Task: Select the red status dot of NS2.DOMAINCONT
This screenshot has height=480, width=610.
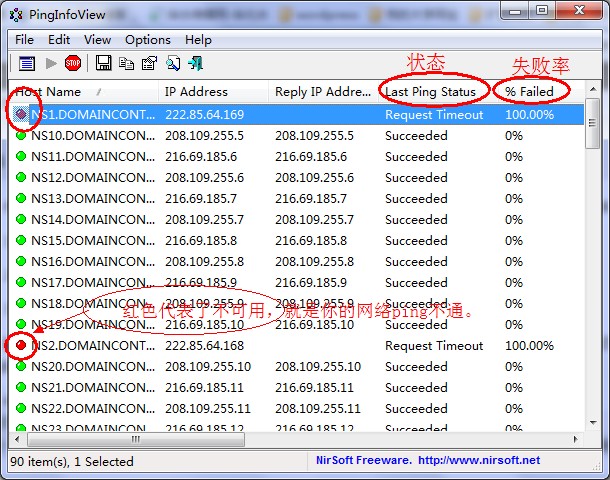Action: point(21,346)
